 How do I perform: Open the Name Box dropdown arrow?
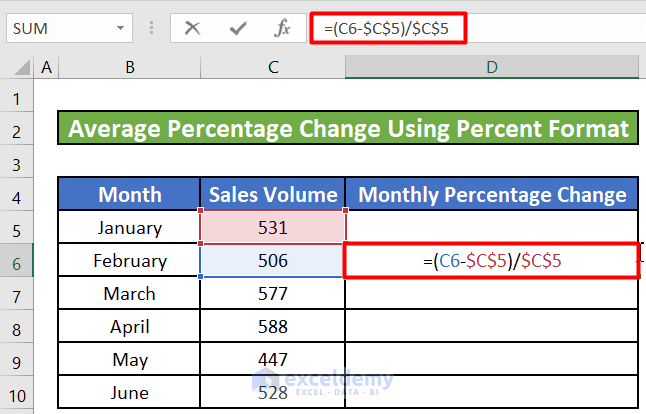(x=121, y=28)
